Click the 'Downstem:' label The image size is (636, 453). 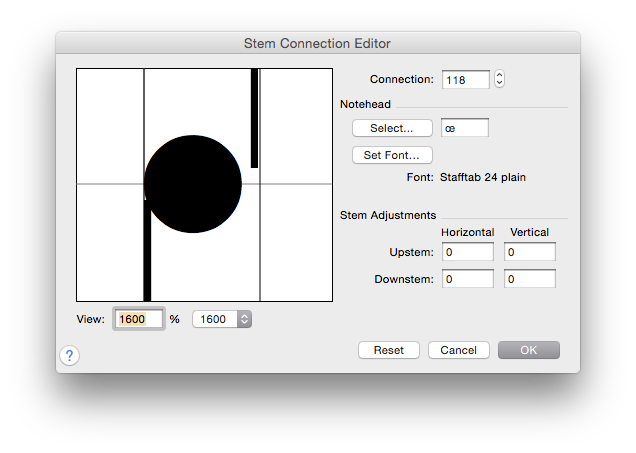[x=404, y=279]
